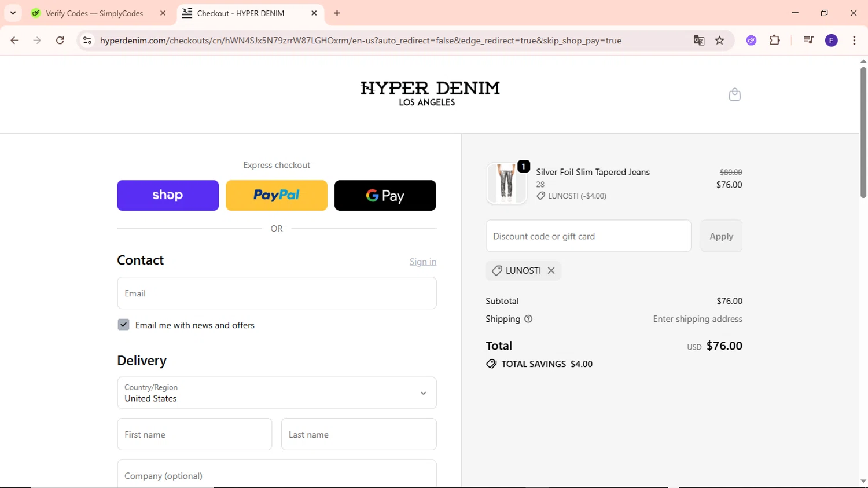
Task: Click the TOTAL SAVINGS $4.00 text
Action: click(547, 364)
